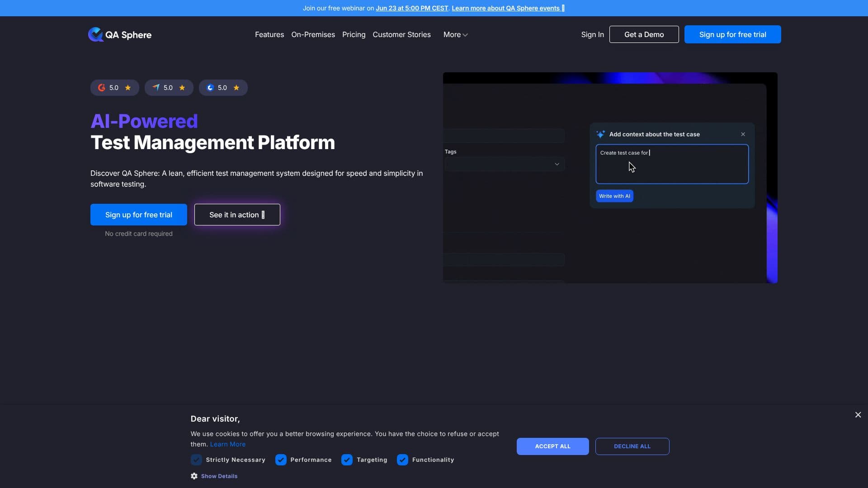This screenshot has width=868, height=488.
Task: Open the webinar date link in banner
Action: [x=412, y=8]
